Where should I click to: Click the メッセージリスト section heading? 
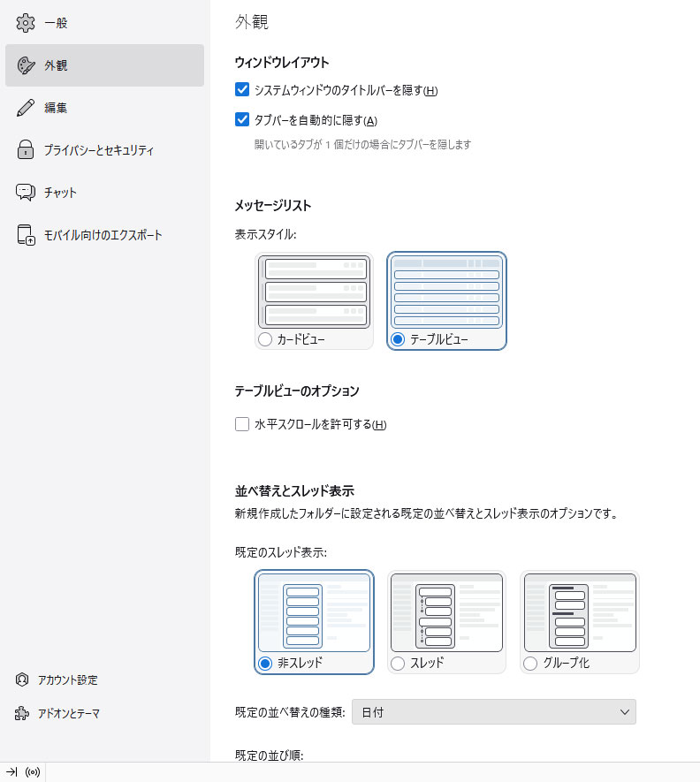click(x=273, y=206)
